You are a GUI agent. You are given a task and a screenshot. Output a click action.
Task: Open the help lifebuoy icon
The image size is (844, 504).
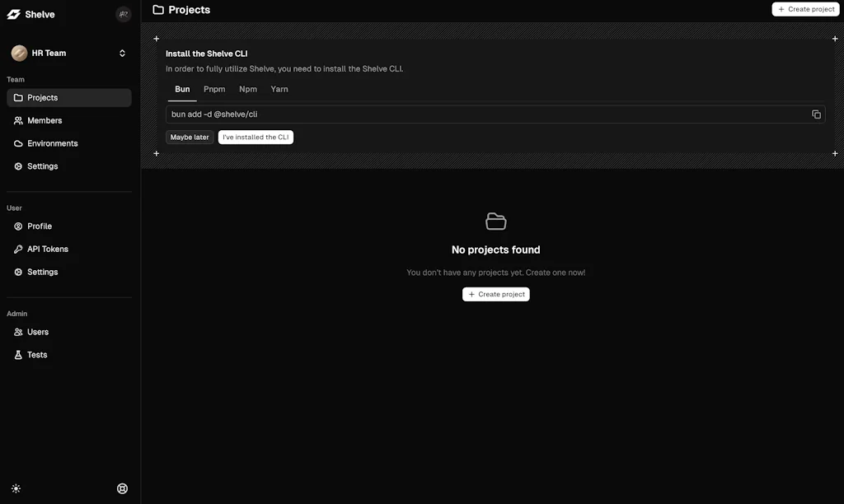122,488
